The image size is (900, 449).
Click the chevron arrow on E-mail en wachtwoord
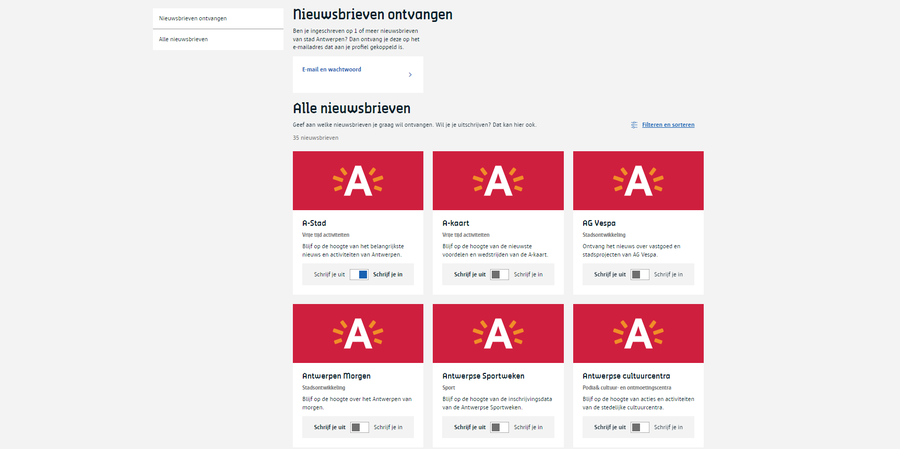410,75
